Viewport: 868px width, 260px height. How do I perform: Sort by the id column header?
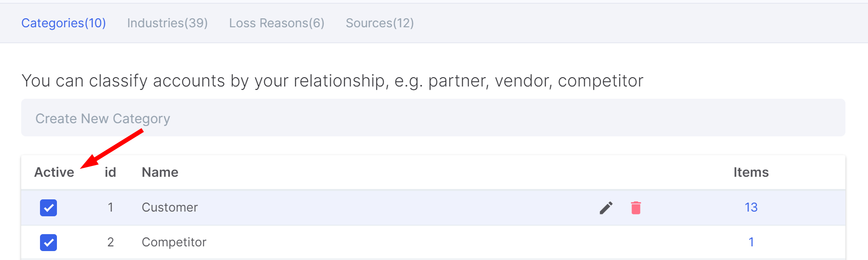[x=110, y=172]
